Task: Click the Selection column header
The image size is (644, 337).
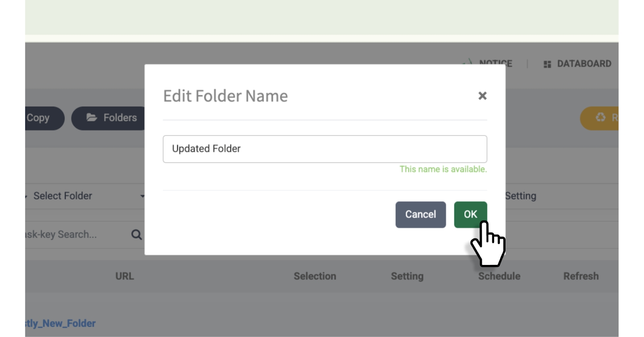Action: pos(315,276)
